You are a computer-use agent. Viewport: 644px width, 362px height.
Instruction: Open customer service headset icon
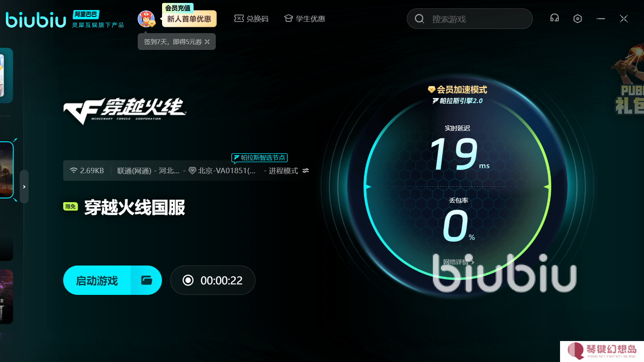(555, 18)
